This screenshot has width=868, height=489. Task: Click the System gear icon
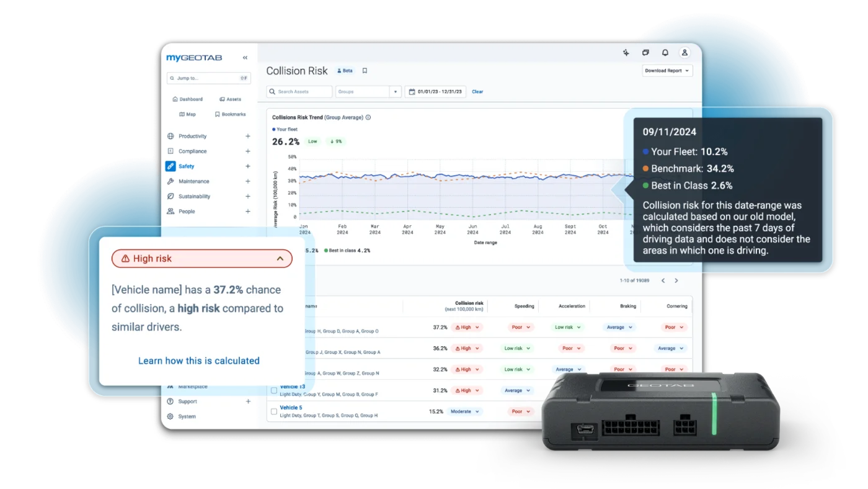tap(170, 416)
